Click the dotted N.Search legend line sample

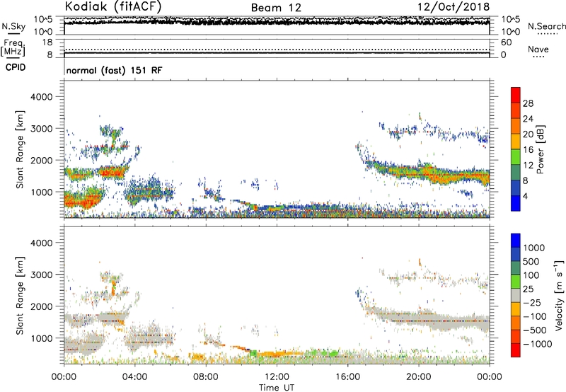(x=547, y=33)
